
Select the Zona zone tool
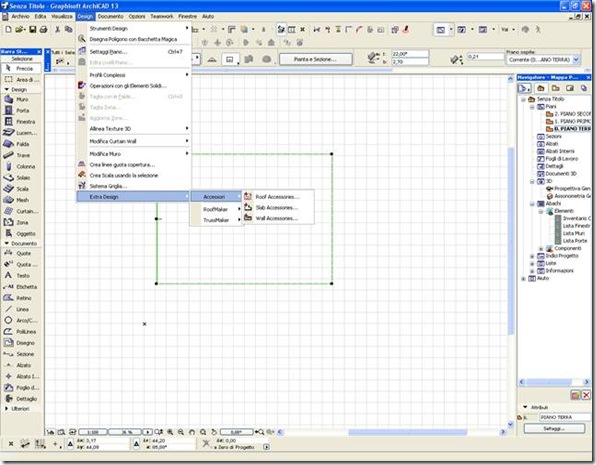click(x=21, y=222)
